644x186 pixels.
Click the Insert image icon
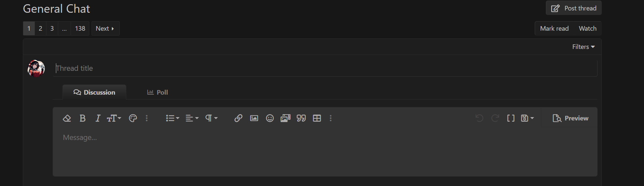coord(254,118)
